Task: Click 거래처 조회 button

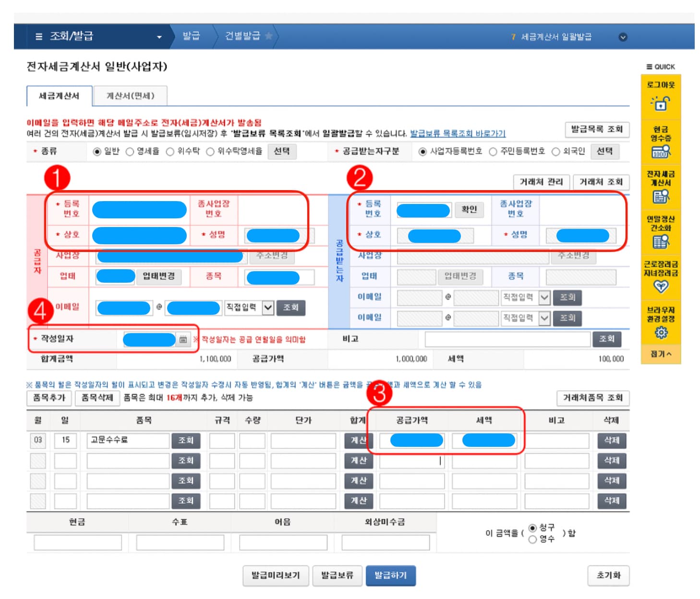Action: click(x=601, y=182)
